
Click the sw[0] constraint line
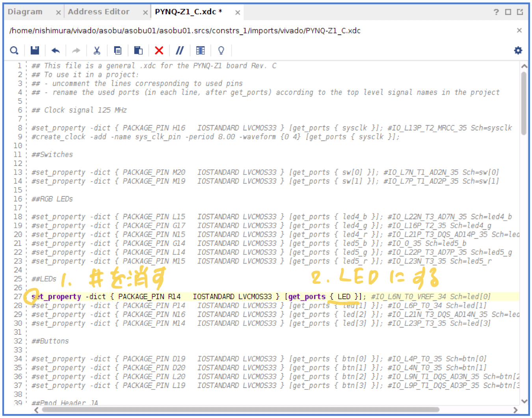(265, 172)
